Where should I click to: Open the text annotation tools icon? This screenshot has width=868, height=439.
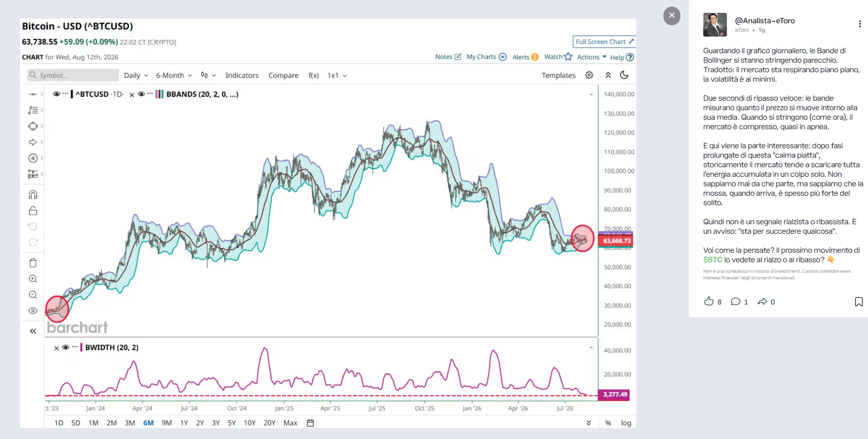click(x=33, y=110)
